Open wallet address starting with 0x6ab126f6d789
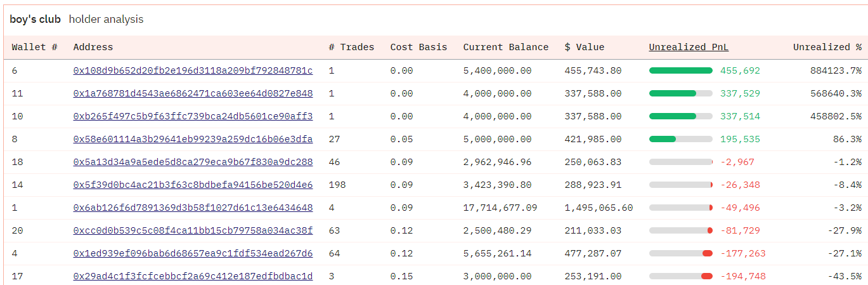This screenshot has height=285, width=868. (193, 208)
